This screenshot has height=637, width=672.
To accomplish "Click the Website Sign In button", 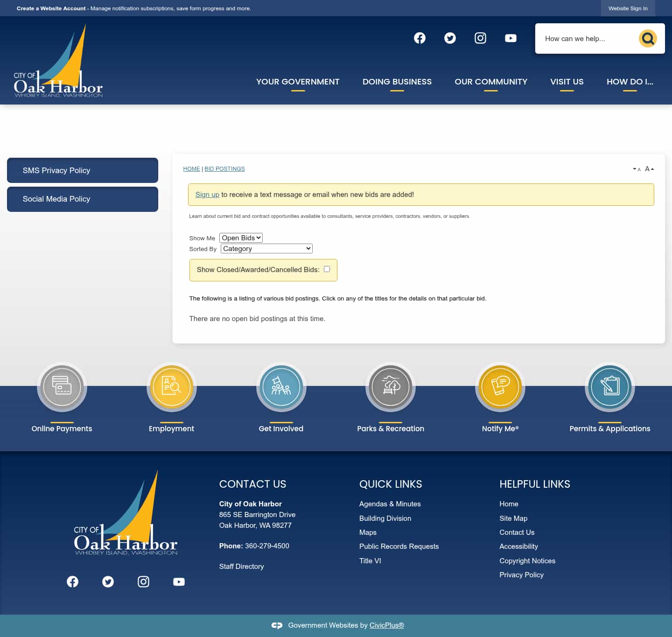I will click(628, 8).
